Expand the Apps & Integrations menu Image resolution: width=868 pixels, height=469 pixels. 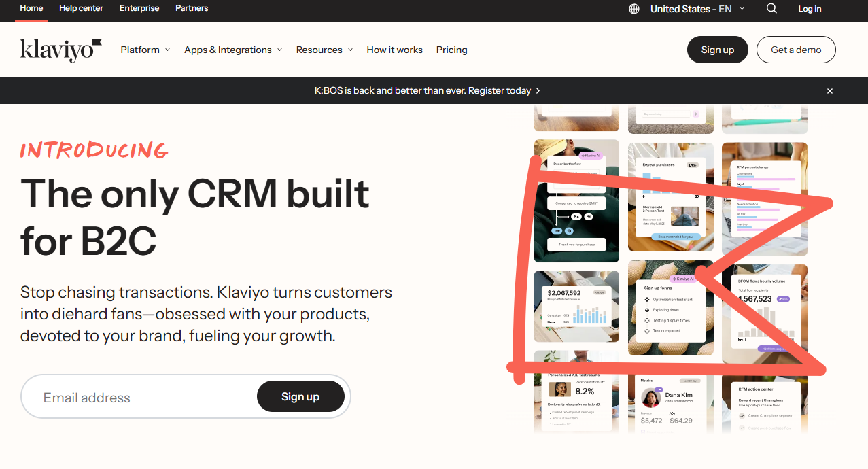click(233, 50)
